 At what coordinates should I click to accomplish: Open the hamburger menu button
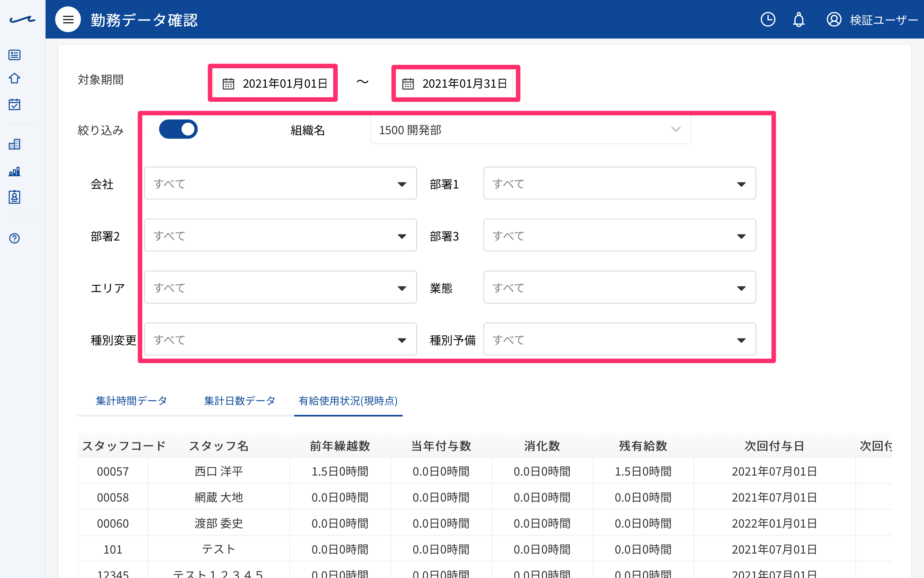[68, 20]
